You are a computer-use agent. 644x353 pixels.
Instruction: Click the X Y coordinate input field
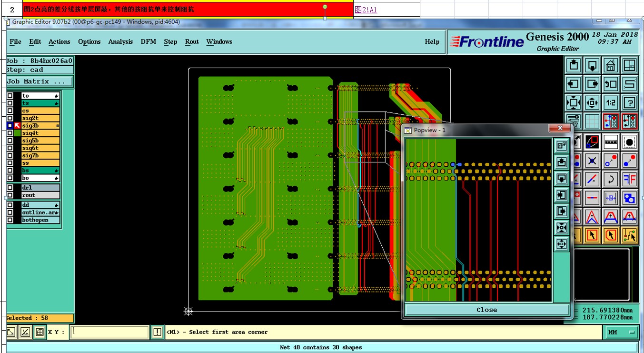click(109, 332)
